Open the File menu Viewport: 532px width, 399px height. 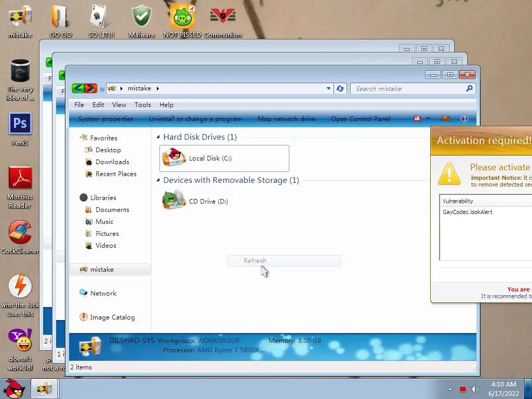point(79,105)
